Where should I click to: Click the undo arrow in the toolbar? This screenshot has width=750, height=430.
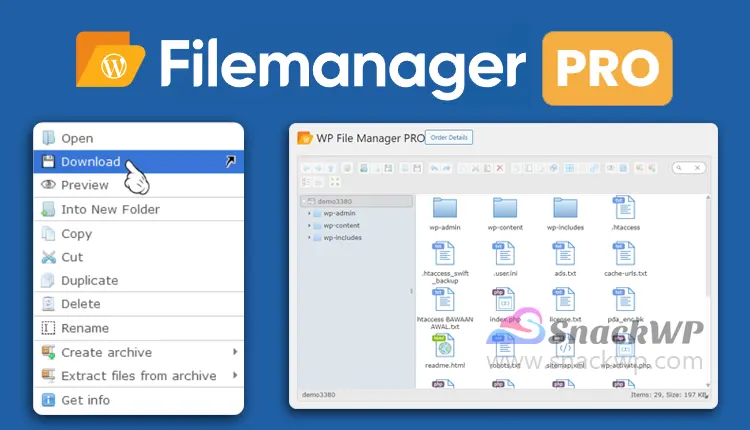pyautogui.click(x=434, y=168)
